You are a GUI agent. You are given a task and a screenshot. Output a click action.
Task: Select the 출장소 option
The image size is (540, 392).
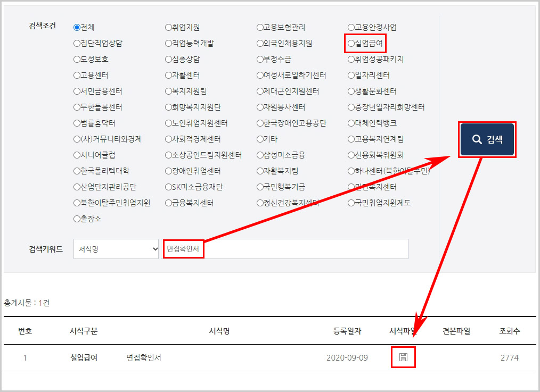(x=76, y=219)
